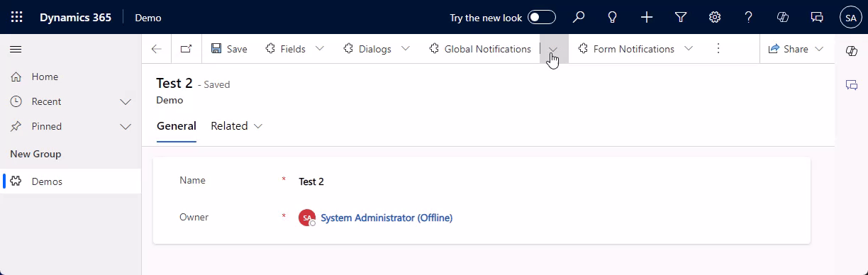
Task: Go back with the arrow button
Action: (x=157, y=49)
